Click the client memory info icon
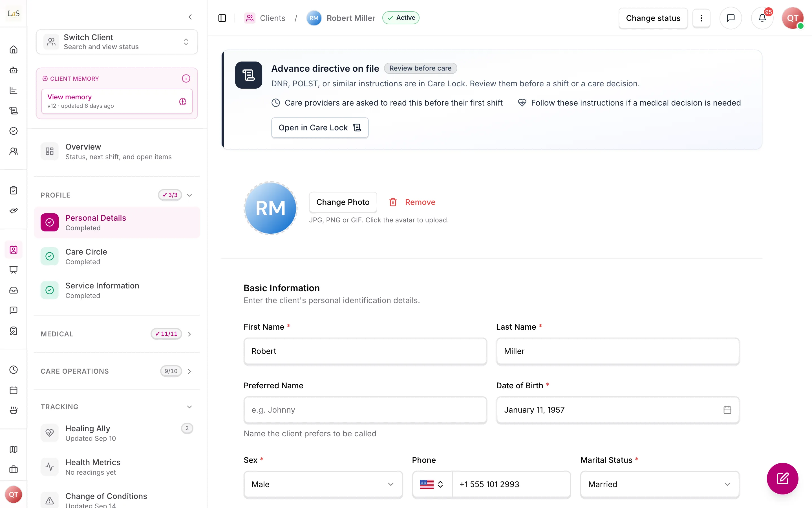 [186, 78]
